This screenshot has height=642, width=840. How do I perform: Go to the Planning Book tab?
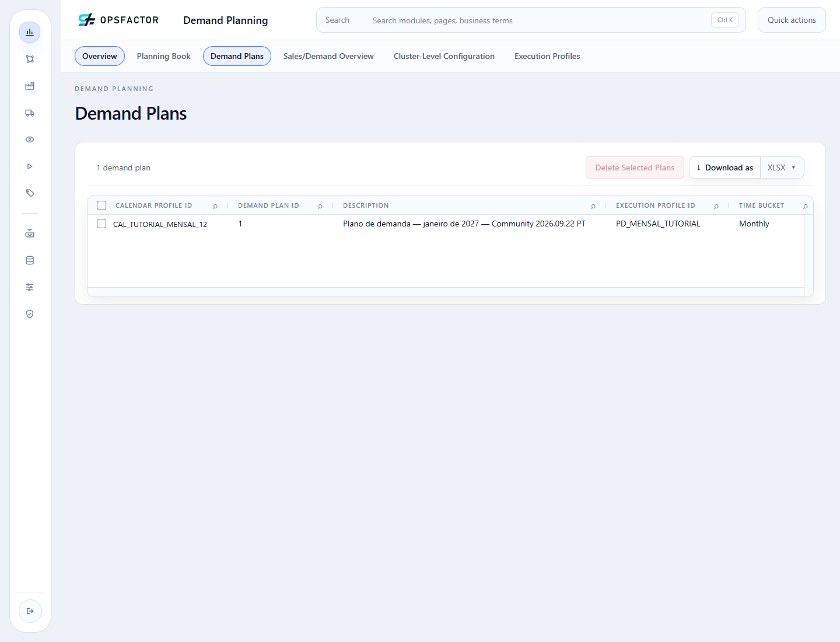tap(164, 56)
